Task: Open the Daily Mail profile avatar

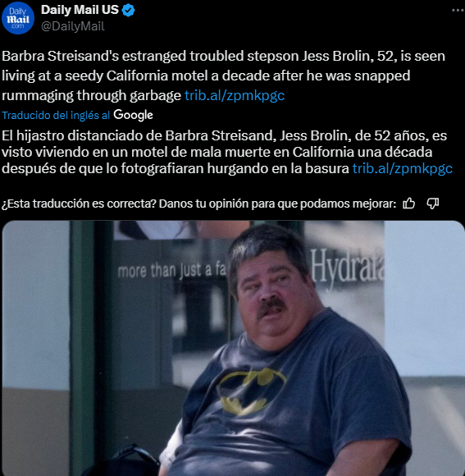Action: 18,18
